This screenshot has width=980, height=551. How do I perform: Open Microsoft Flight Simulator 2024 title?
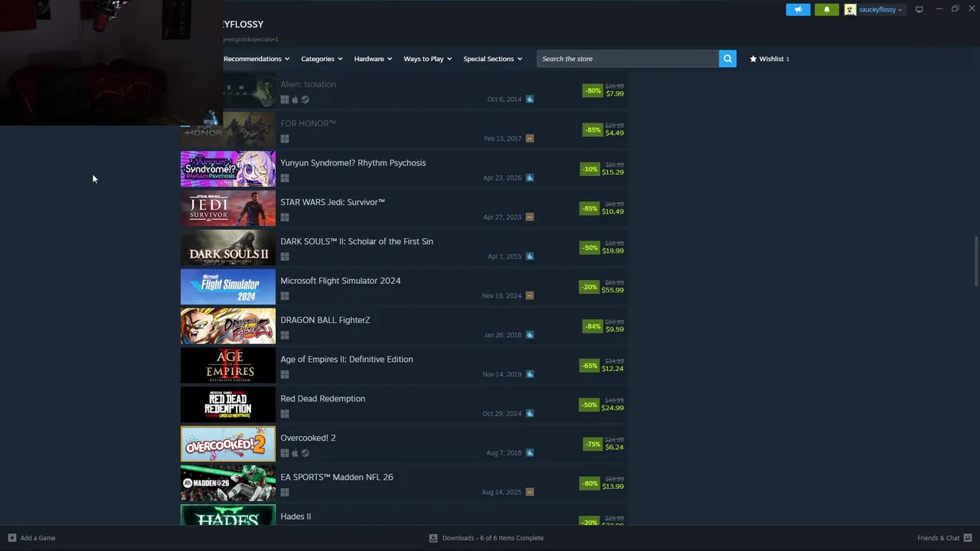pyautogui.click(x=340, y=281)
